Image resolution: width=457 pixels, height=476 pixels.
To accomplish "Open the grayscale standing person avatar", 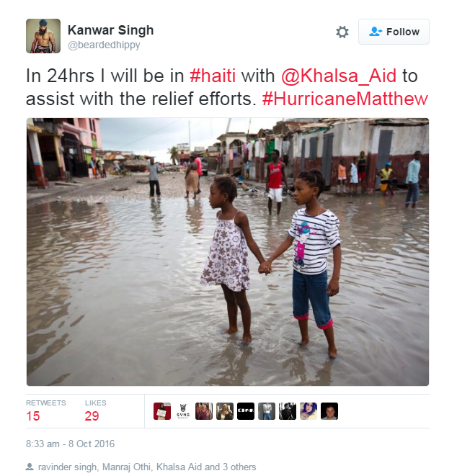I will coord(267,411).
